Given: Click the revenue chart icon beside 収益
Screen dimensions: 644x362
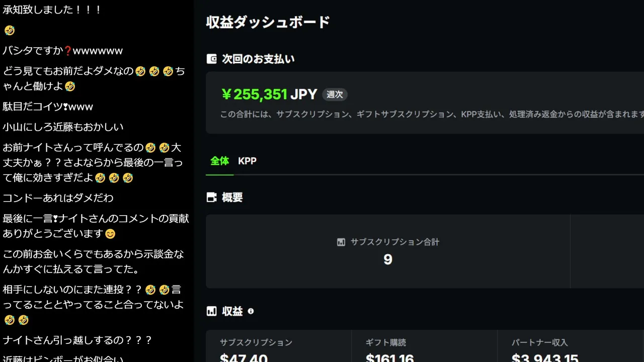Looking at the screenshot, I should [x=211, y=311].
